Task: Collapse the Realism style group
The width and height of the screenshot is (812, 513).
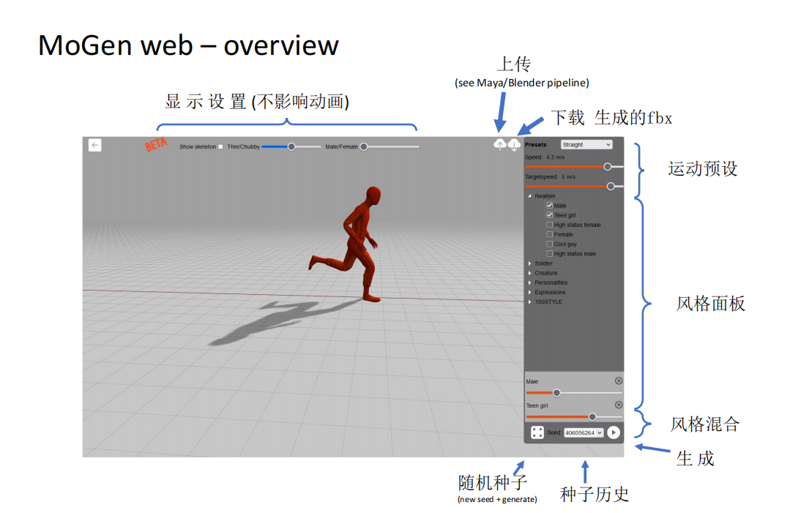Action: (x=530, y=196)
